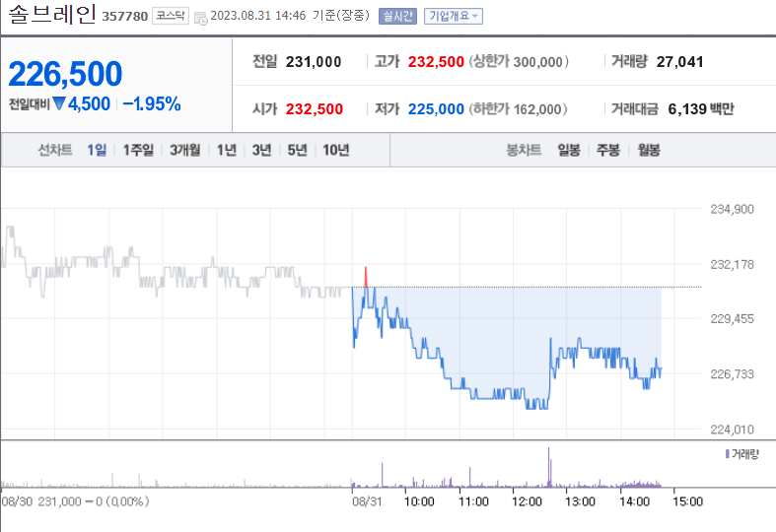Viewport: 776px width, 532px height.
Task: Click the 시가 value 232,500
Action: pos(315,108)
